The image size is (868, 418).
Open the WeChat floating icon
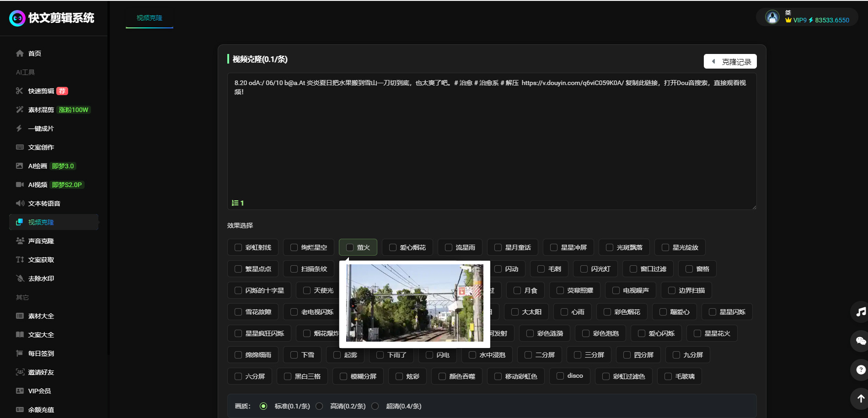861,341
